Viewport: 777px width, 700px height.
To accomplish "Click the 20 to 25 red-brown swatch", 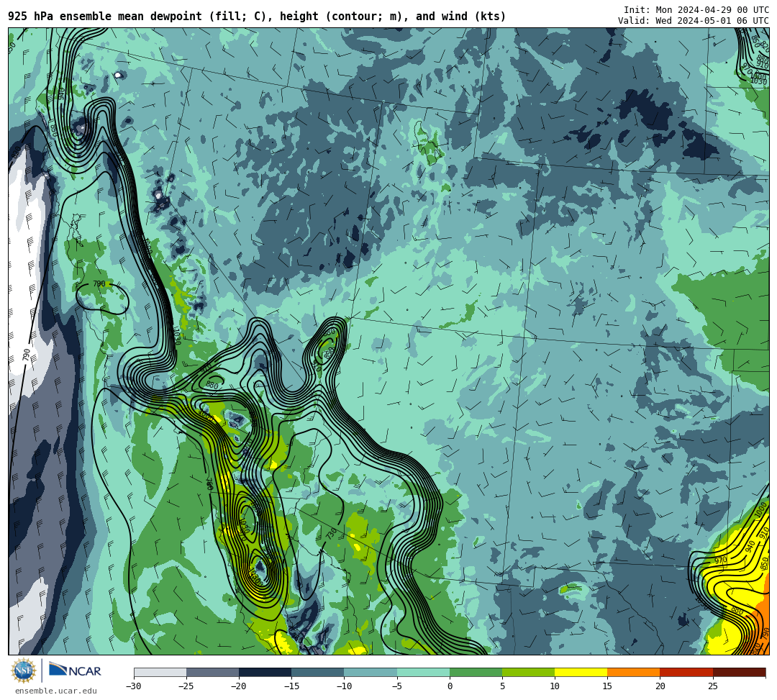I will point(686,672).
